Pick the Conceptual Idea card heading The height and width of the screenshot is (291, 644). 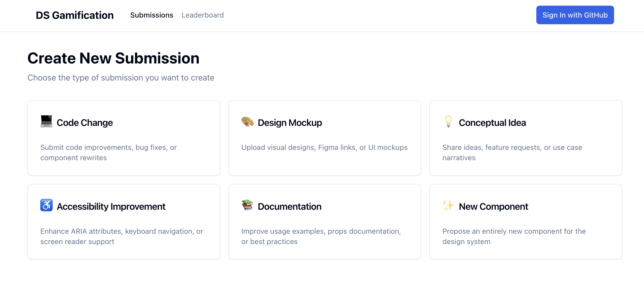[x=492, y=123]
